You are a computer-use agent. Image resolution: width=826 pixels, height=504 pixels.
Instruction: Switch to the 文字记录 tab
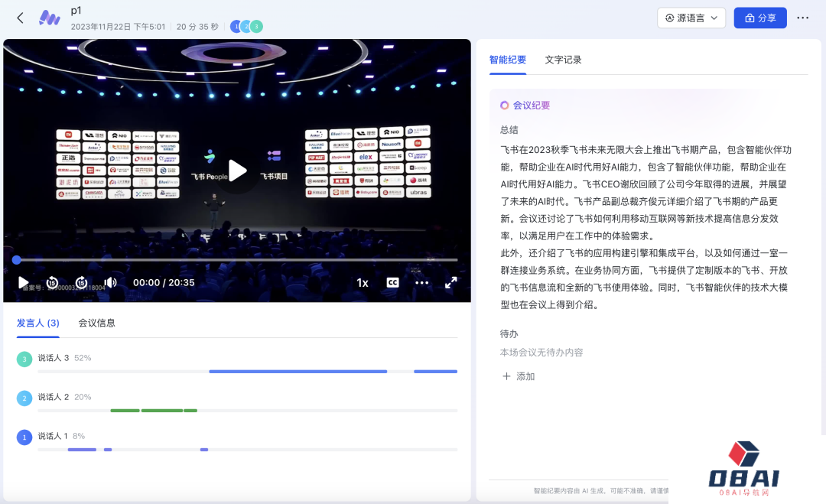[563, 60]
